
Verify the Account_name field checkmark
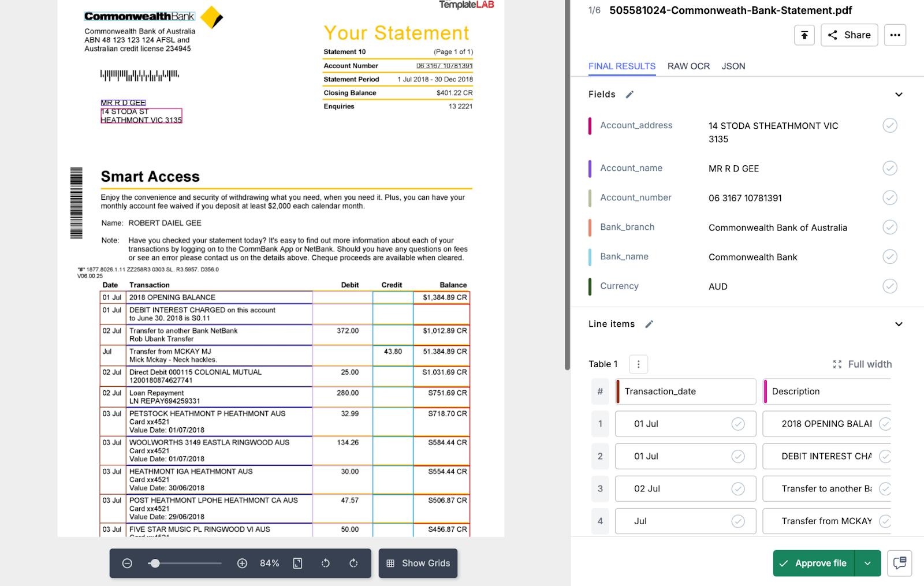point(890,168)
